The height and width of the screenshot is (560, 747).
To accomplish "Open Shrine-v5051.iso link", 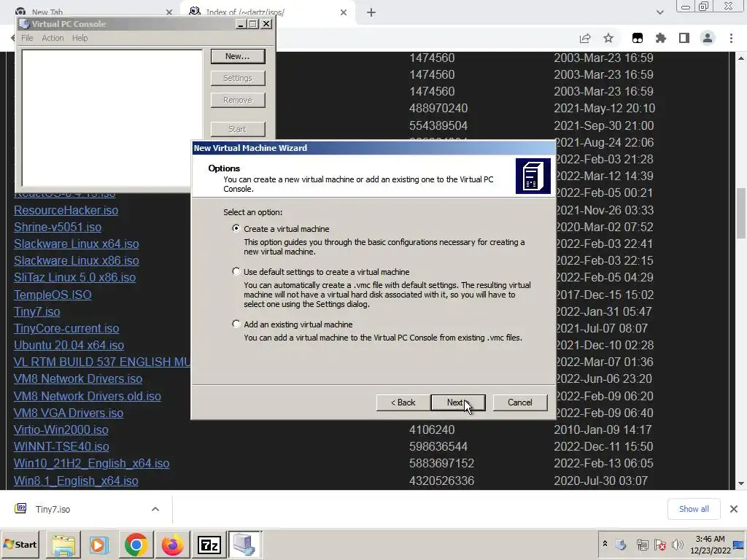I will (57, 227).
